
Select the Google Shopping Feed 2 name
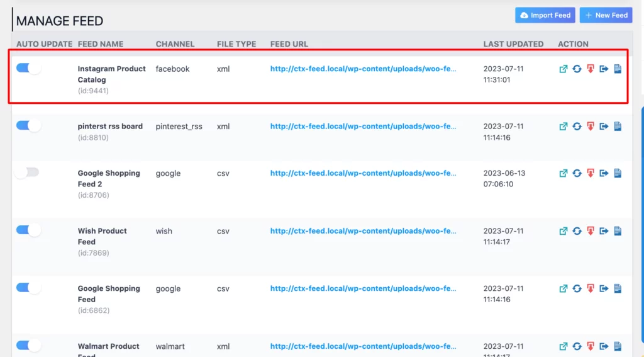click(109, 179)
